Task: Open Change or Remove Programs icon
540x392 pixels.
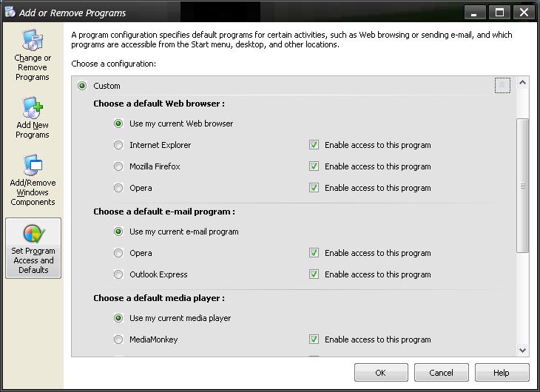Action: (33, 55)
